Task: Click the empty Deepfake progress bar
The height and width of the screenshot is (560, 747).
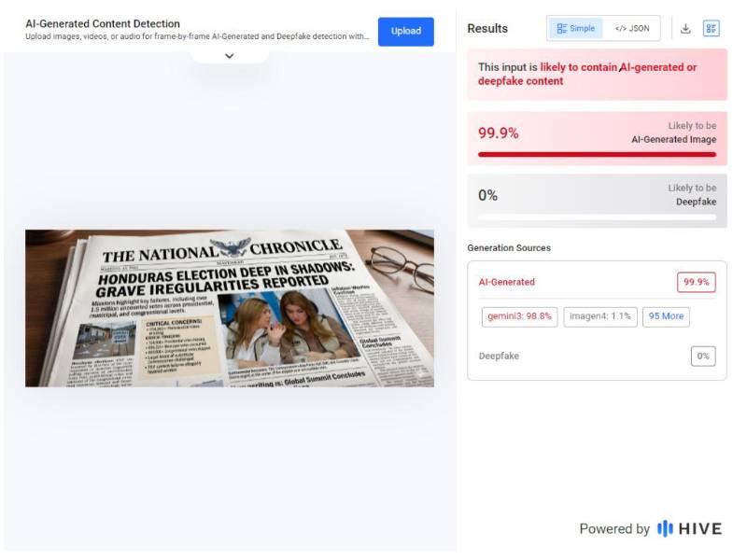Action: pyautogui.click(x=597, y=217)
